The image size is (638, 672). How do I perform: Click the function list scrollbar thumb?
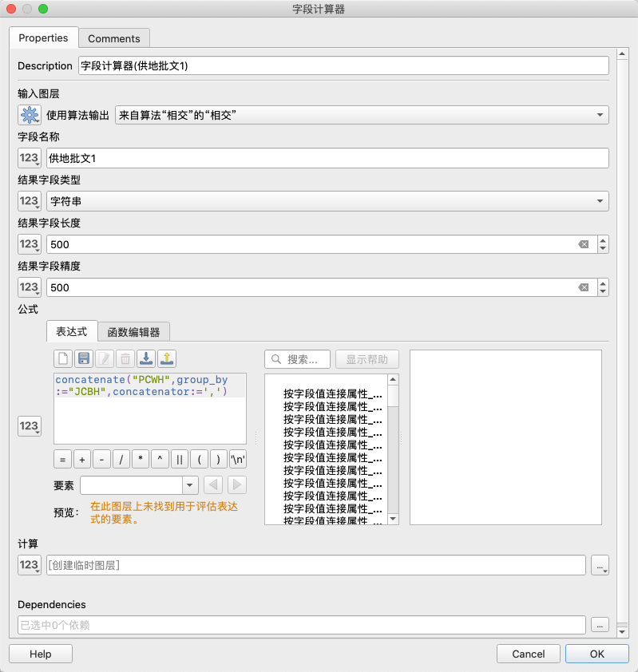(393, 396)
